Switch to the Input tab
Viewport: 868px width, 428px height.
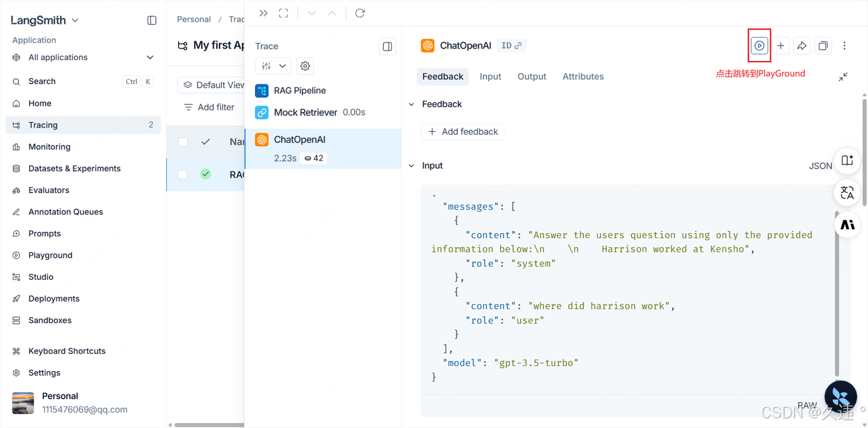coord(490,77)
